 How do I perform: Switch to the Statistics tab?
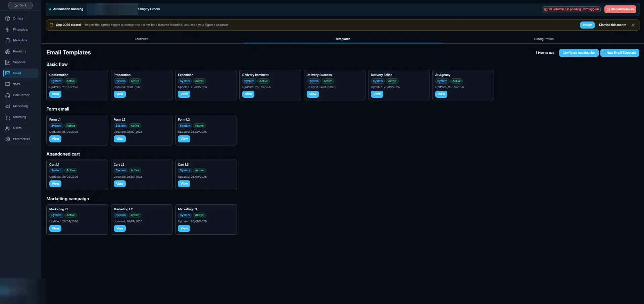(x=142, y=39)
